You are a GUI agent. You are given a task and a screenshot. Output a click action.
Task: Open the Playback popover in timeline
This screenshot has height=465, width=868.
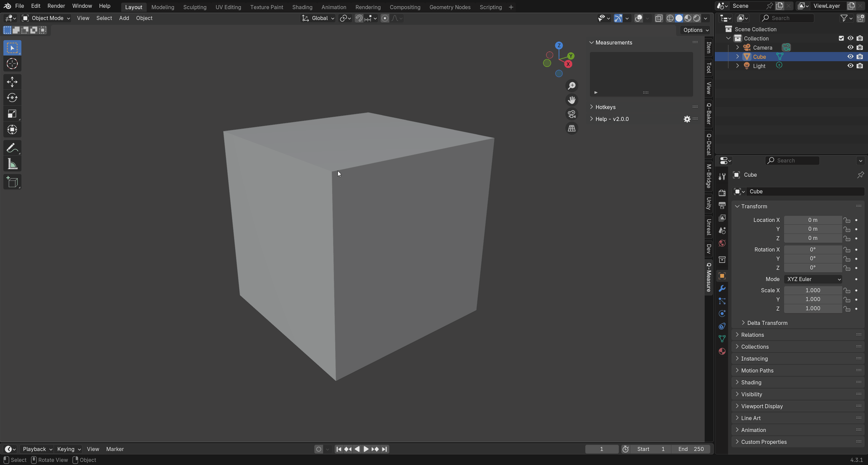(x=37, y=449)
